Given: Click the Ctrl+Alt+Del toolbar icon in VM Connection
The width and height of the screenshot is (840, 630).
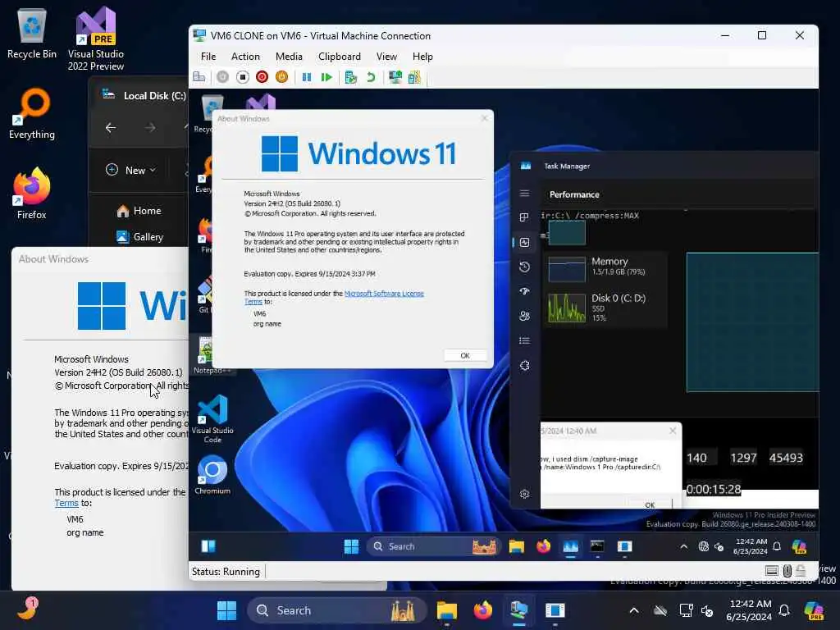Looking at the screenshot, I should pyautogui.click(x=199, y=77).
